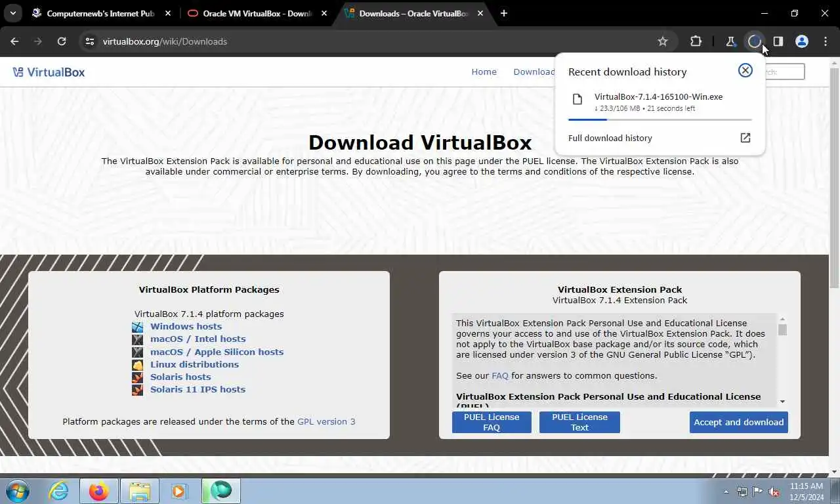Open a new browser tab

pyautogui.click(x=503, y=13)
